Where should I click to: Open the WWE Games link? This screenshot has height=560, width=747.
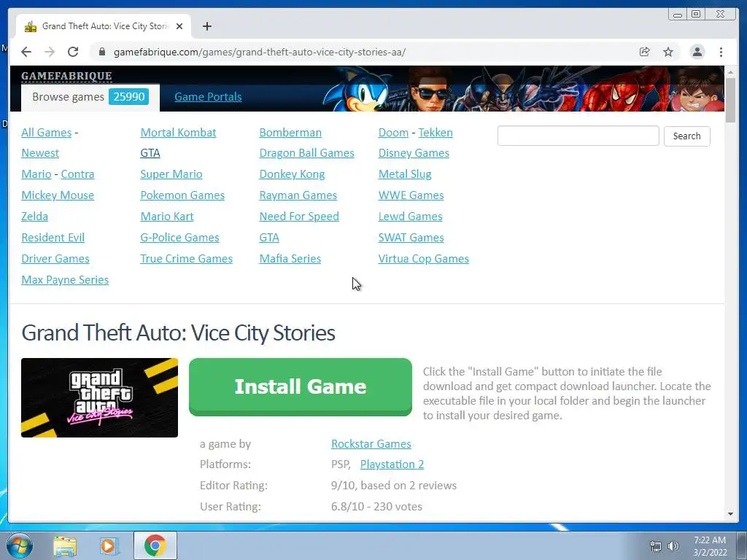[x=411, y=195]
